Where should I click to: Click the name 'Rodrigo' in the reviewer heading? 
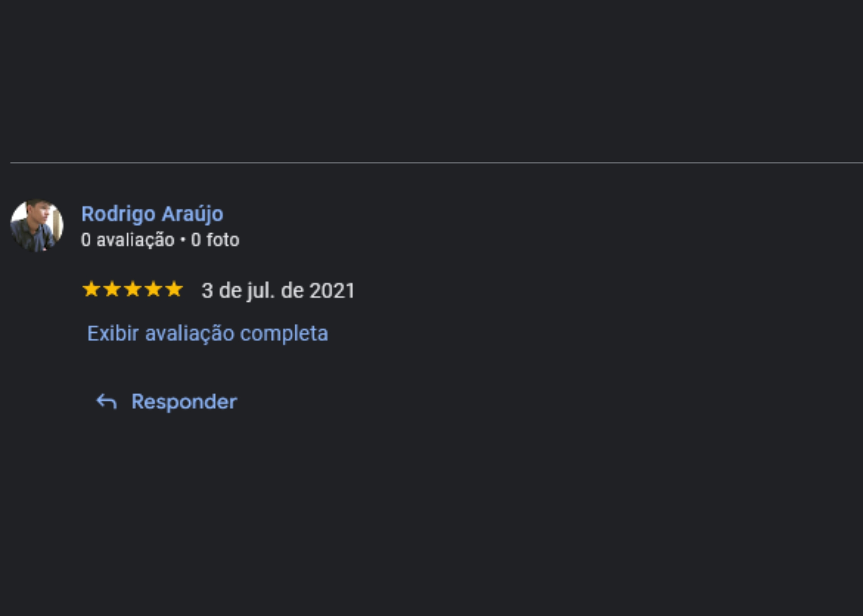[x=118, y=214]
